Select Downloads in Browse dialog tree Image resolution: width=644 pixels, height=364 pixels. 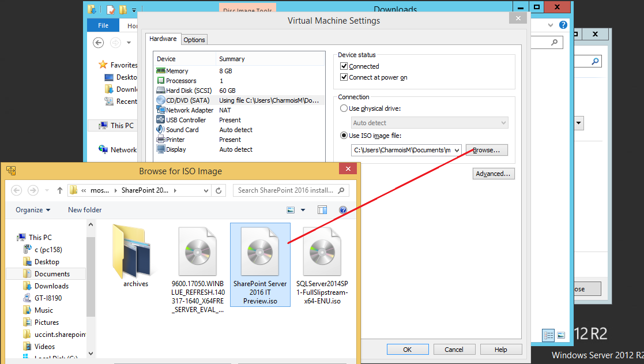tap(51, 286)
